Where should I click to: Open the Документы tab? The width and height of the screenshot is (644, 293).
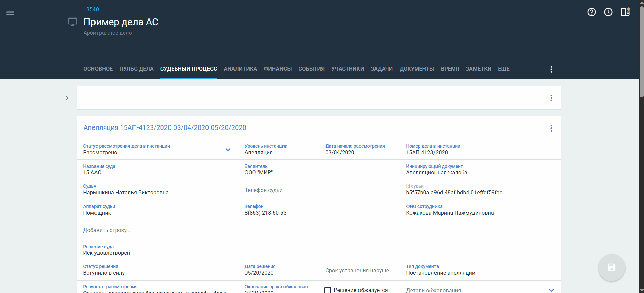tap(416, 69)
